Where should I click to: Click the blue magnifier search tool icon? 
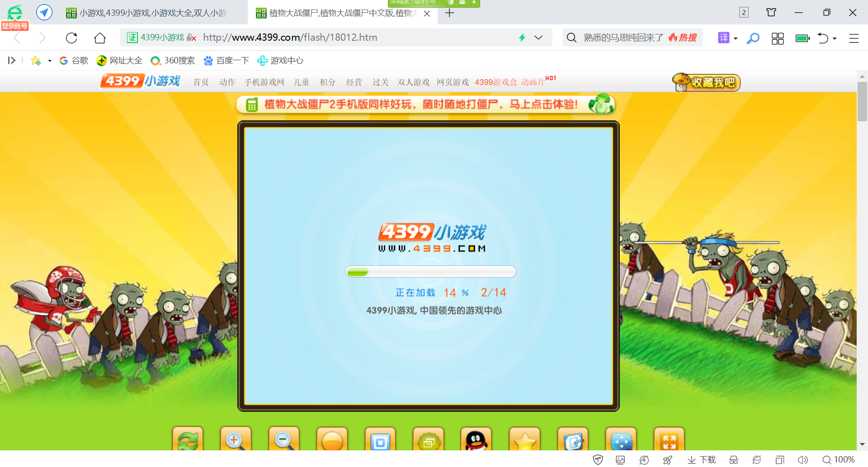click(x=753, y=38)
